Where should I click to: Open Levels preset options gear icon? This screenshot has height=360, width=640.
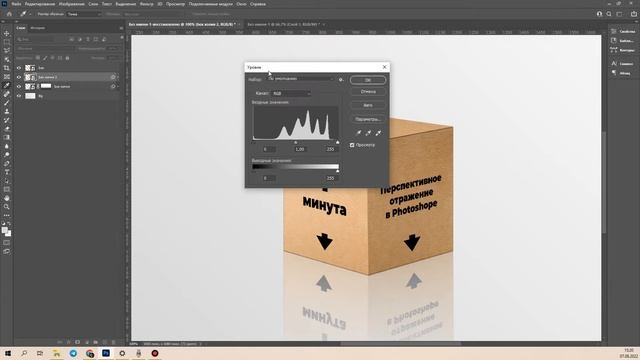click(x=341, y=80)
